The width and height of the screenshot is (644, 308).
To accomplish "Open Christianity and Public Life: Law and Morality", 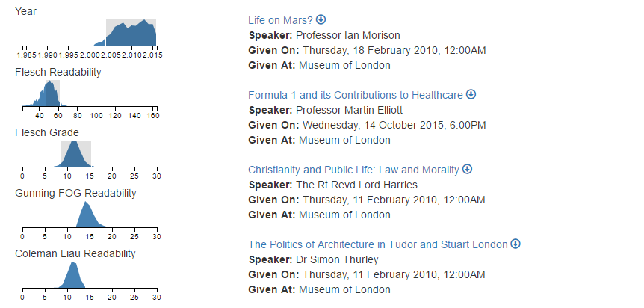I will click(x=353, y=170).
